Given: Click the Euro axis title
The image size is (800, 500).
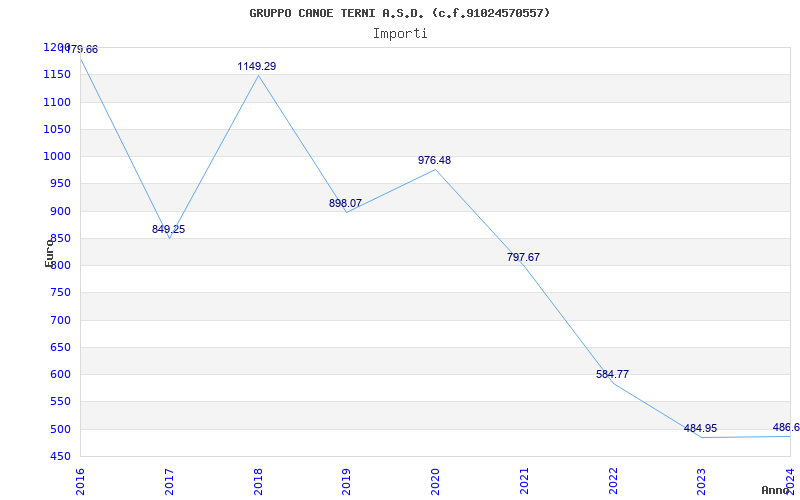Looking at the screenshot, I should (x=49, y=253).
